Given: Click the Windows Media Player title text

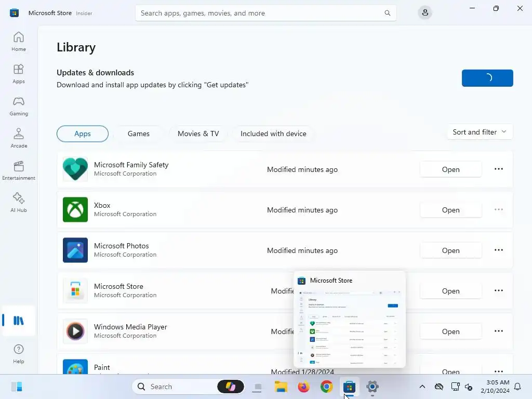Looking at the screenshot, I should tap(130, 327).
